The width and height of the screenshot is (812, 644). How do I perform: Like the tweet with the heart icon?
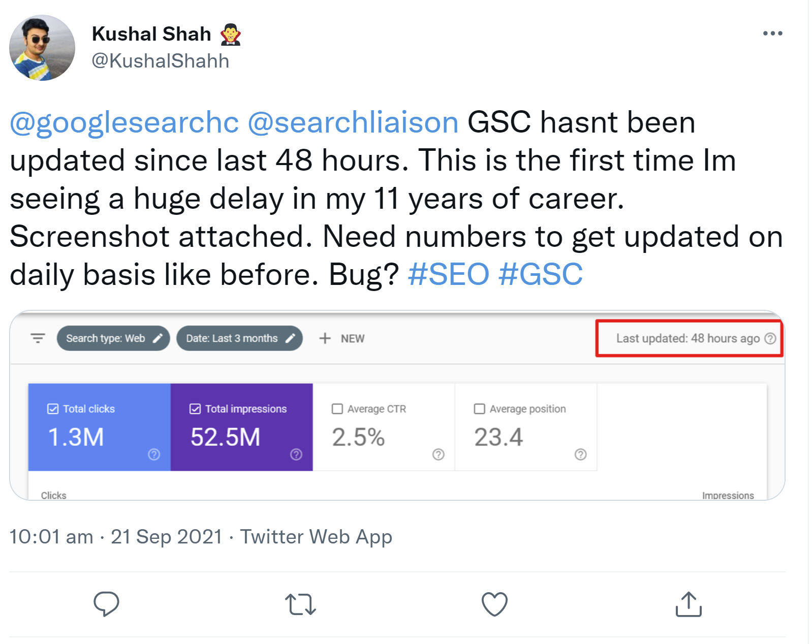(494, 604)
